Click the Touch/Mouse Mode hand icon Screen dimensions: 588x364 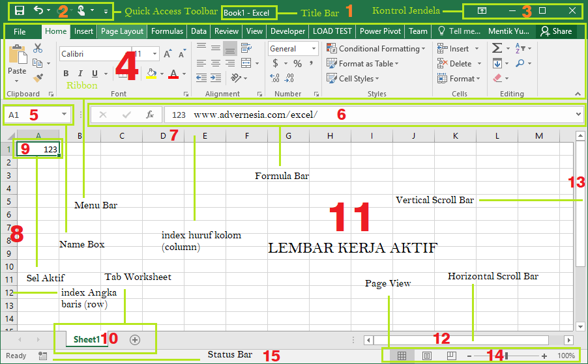81,10
